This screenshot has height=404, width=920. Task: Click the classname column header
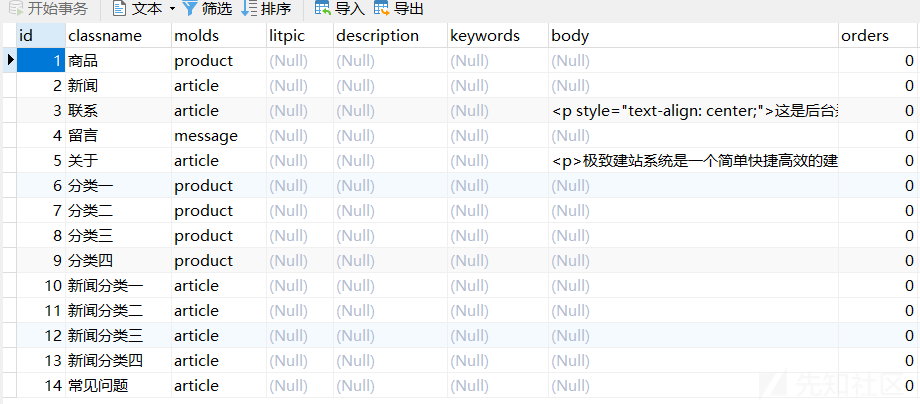pyautogui.click(x=105, y=36)
